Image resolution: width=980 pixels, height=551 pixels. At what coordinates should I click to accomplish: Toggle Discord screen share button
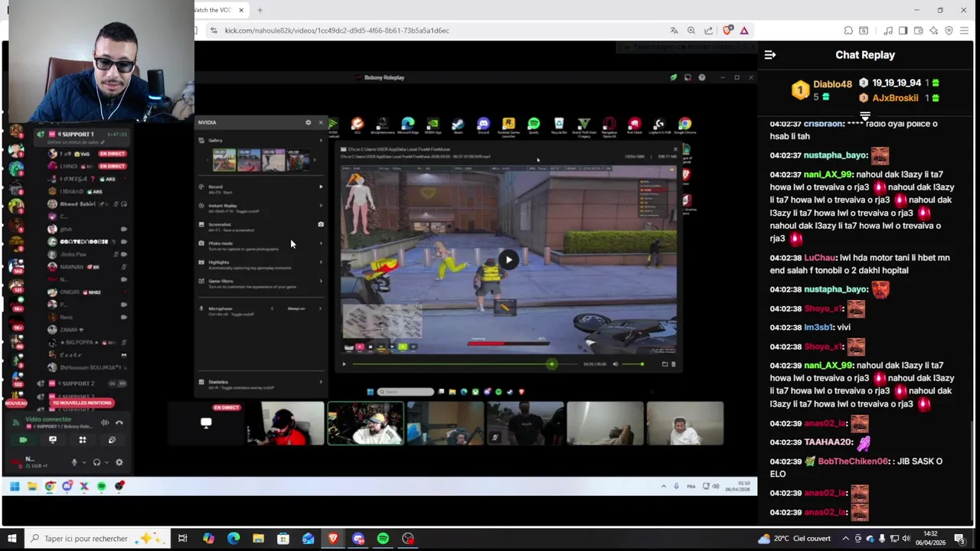point(53,440)
